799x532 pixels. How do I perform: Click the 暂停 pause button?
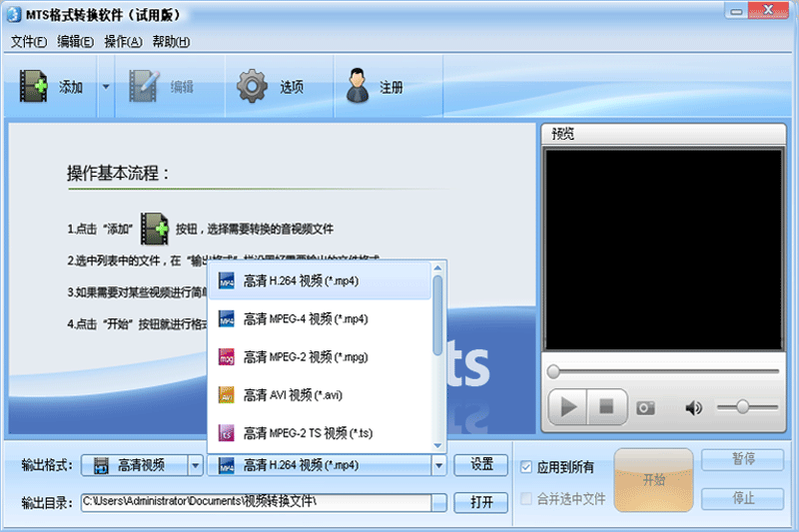[742, 460]
